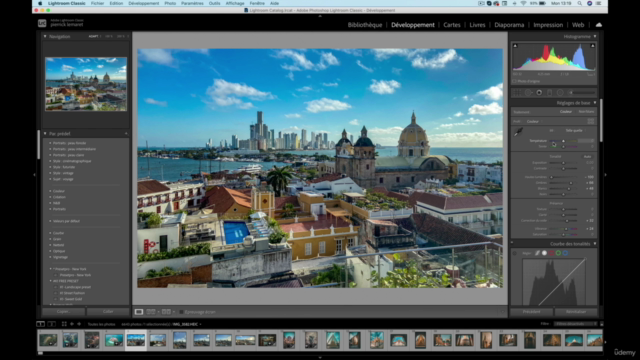
Task: Click the second window display icon
Action: (51, 324)
